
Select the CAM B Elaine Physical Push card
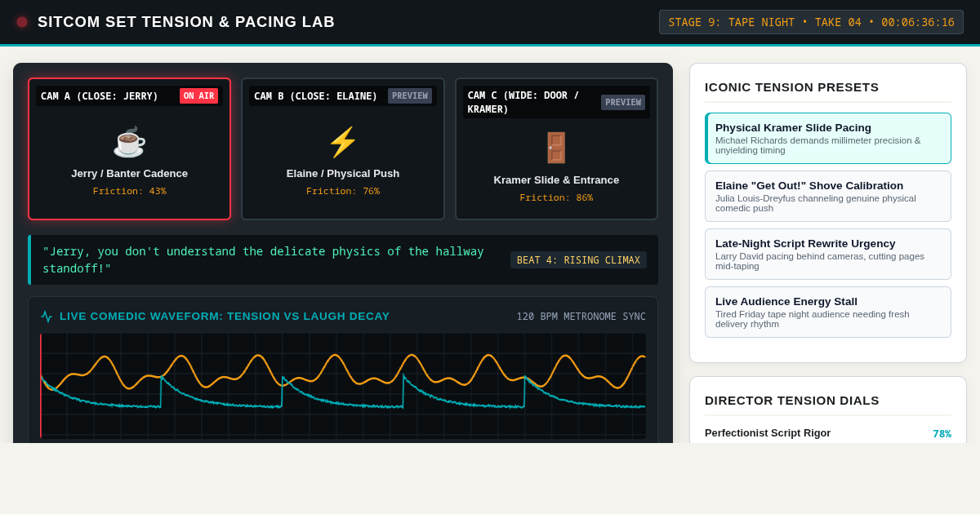(343, 148)
